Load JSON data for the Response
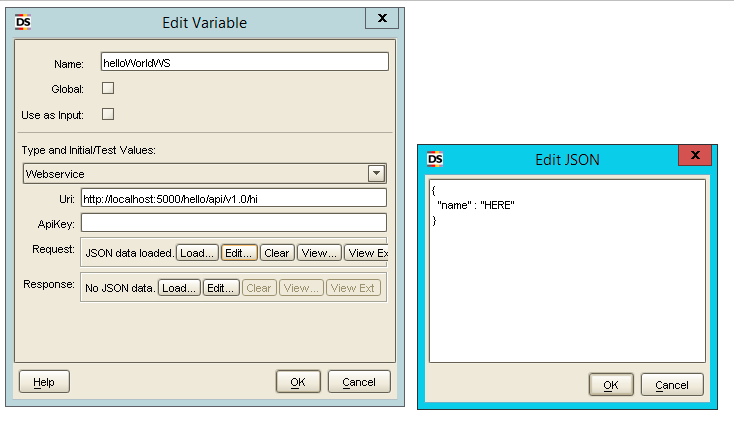This screenshot has width=734, height=422. 180,288
